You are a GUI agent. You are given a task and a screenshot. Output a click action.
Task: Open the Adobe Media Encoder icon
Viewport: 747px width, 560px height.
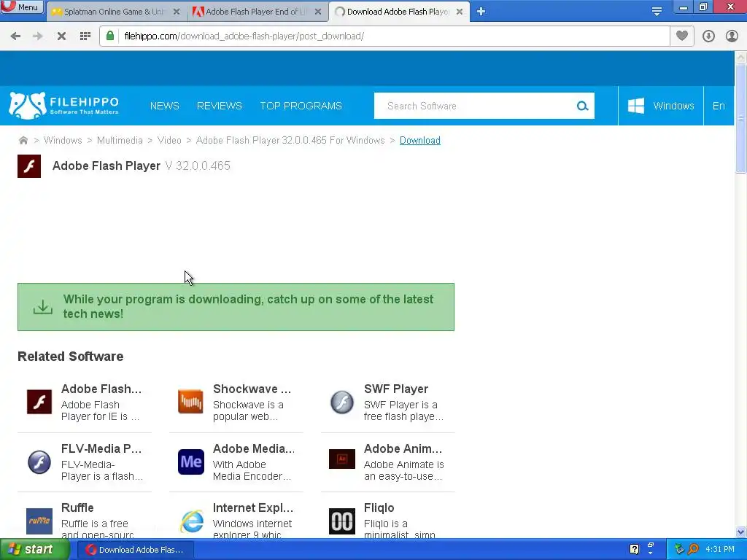(x=190, y=462)
